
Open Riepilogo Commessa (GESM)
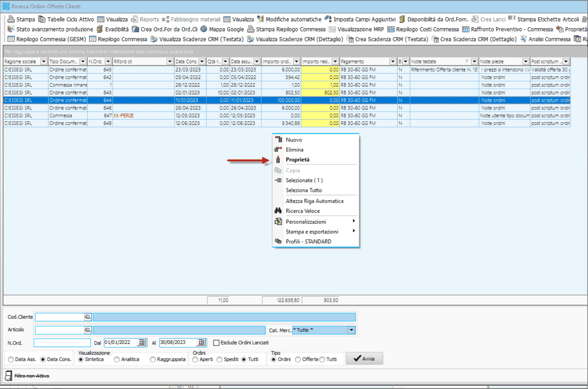[47, 39]
